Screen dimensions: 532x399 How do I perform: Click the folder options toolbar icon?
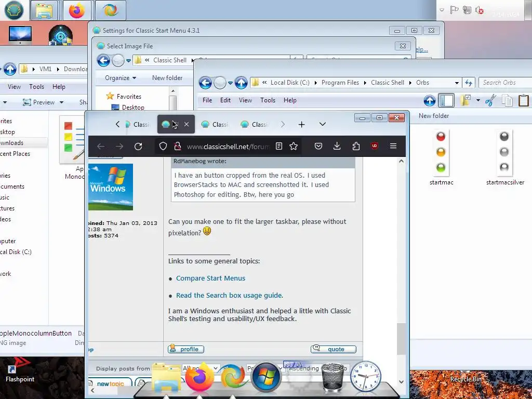[465, 100]
